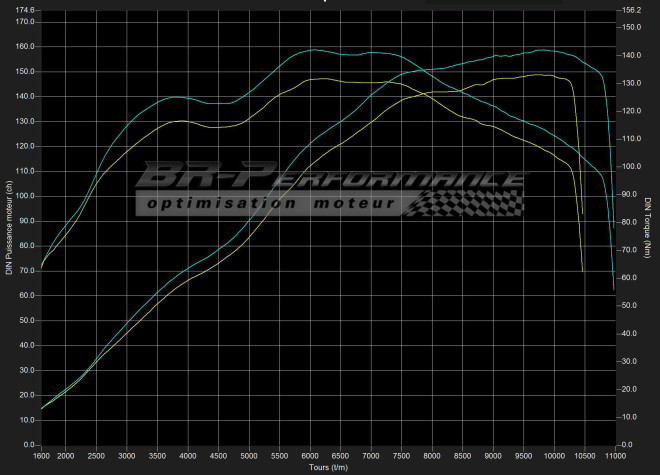This screenshot has height=475, width=660.
Task: Click the 156.2 maximum on the right axis
Action: (631, 10)
